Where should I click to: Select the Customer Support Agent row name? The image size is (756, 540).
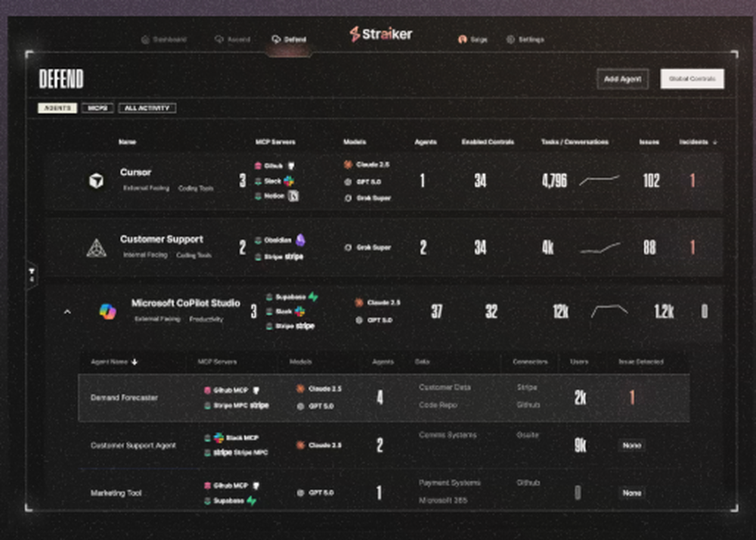click(x=133, y=445)
